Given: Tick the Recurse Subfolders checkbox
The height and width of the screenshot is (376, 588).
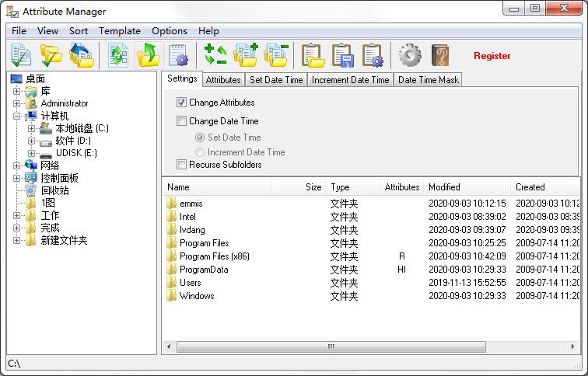Looking at the screenshot, I should [182, 165].
